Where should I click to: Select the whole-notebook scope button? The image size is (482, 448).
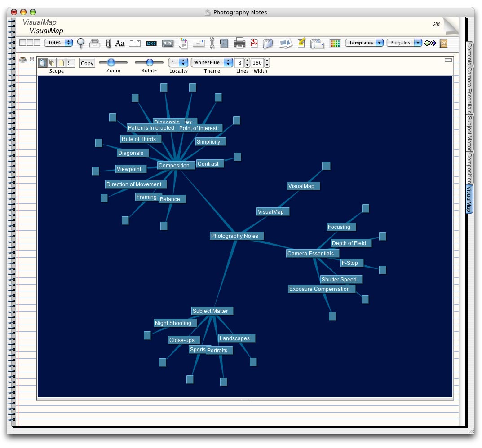pyautogui.click(x=42, y=63)
